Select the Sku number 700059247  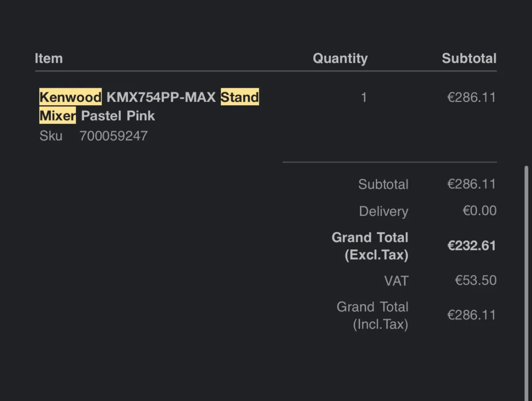click(113, 136)
